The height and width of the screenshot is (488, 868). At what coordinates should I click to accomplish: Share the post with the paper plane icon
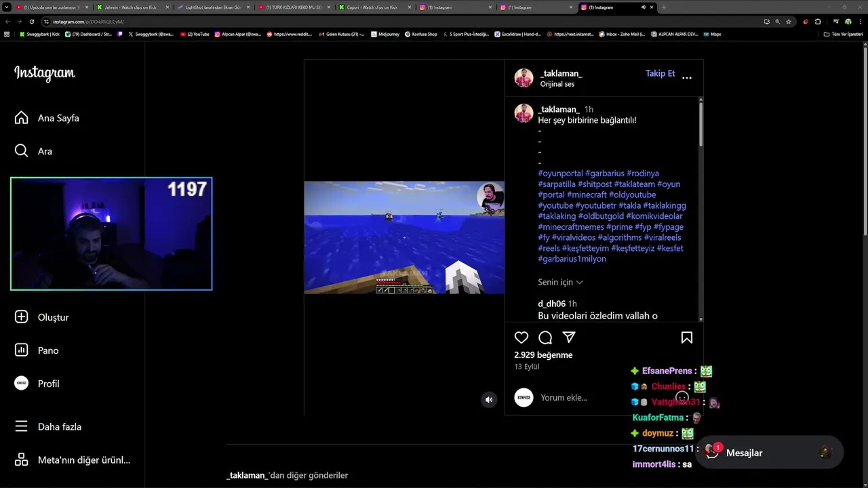pos(569,338)
